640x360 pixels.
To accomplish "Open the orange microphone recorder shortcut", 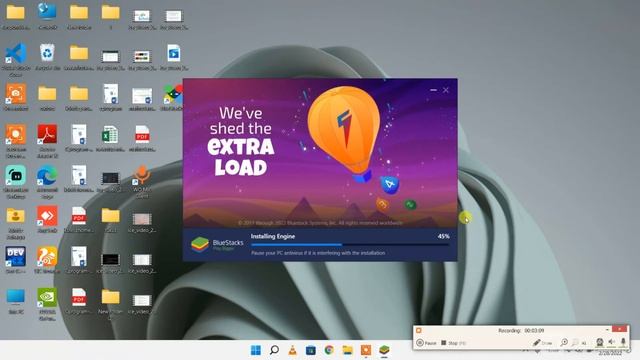I will pos(142,176).
